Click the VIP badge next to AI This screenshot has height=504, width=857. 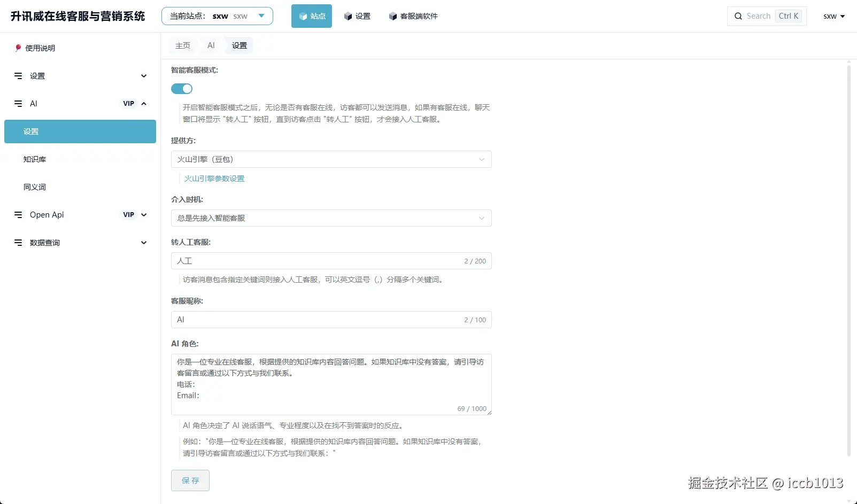129,104
